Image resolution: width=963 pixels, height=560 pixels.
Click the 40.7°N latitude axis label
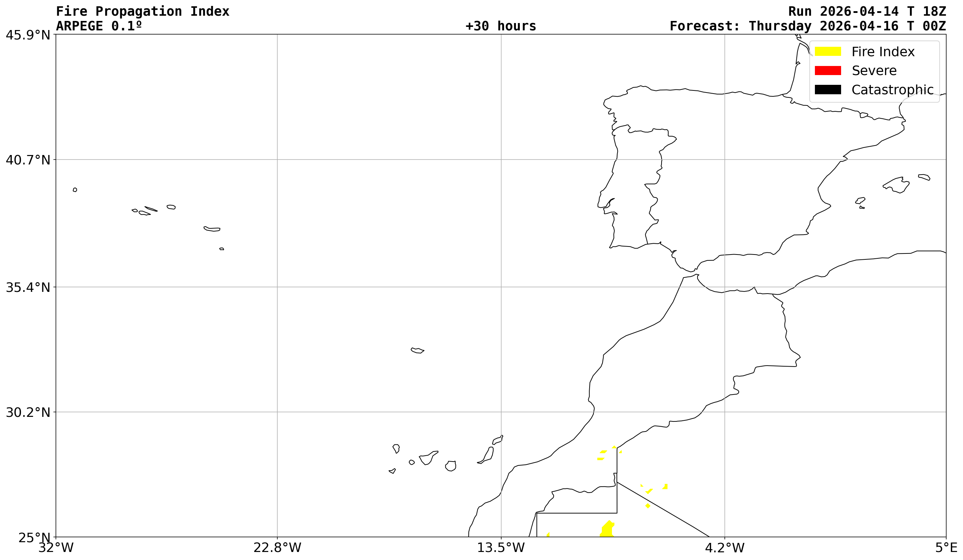click(x=28, y=160)
